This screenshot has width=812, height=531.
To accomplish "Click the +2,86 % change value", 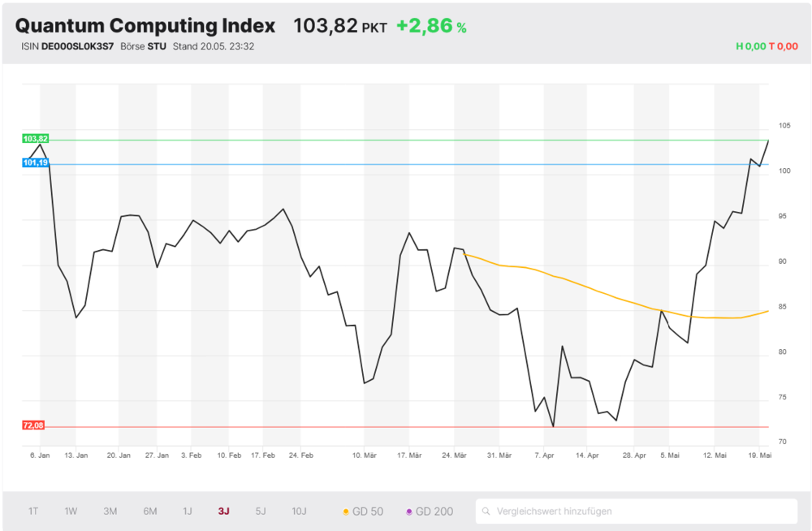I will [431, 26].
